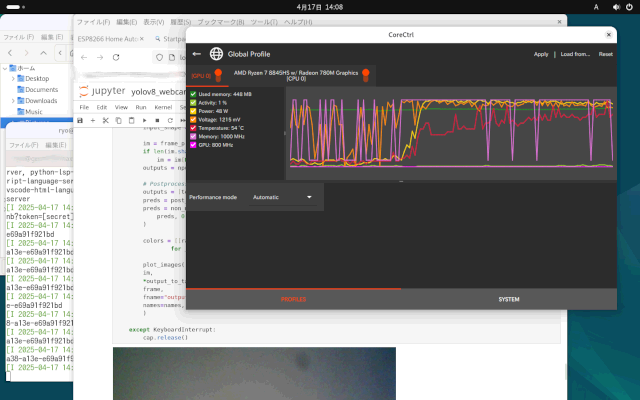The width and height of the screenshot is (640, 400).
Task: Click the magenta GPU 800 MHz color box
Action: click(x=193, y=145)
